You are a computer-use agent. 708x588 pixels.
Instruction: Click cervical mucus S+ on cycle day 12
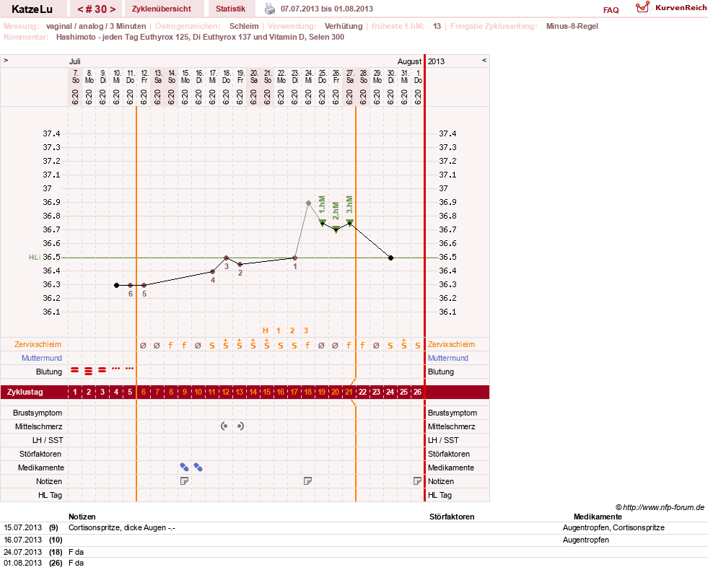pos(226,344)
